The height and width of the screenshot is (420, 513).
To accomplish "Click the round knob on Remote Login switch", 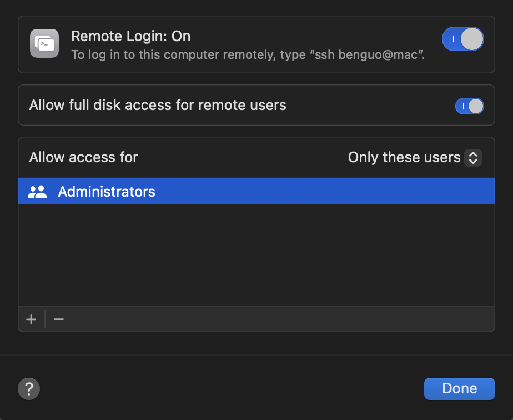I will click(472, 39).
